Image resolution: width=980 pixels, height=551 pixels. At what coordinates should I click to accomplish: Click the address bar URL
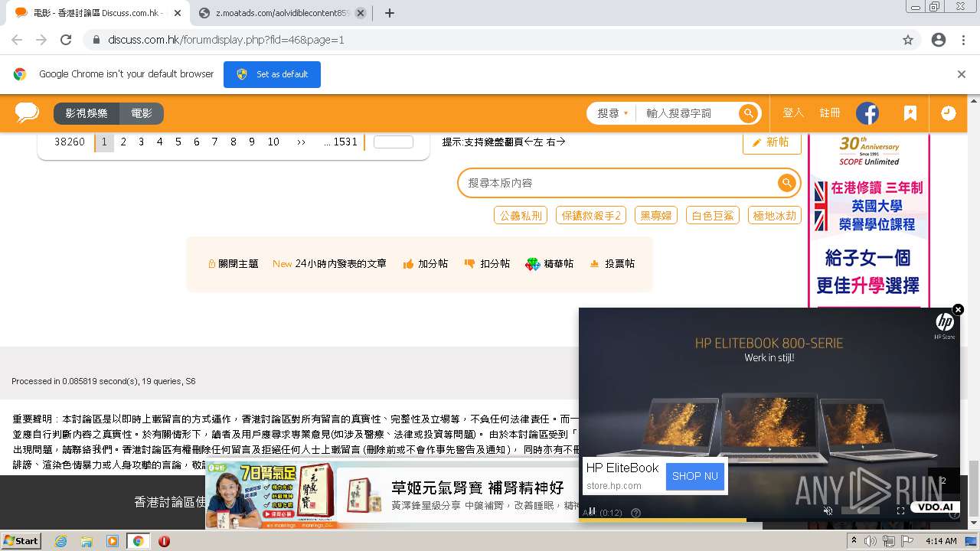pyautogui.click(x=226, y=40)
